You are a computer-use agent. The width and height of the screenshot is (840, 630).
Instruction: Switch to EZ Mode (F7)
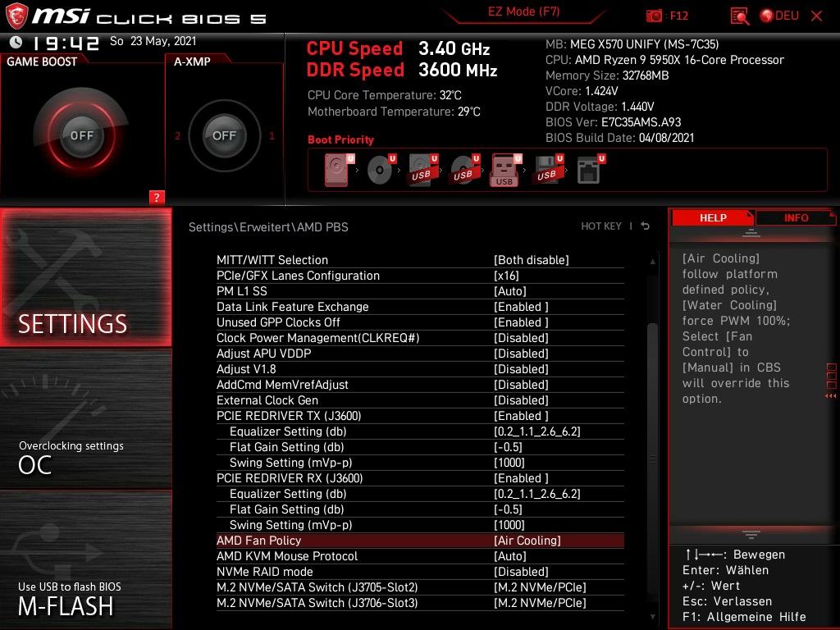point(524,11)
